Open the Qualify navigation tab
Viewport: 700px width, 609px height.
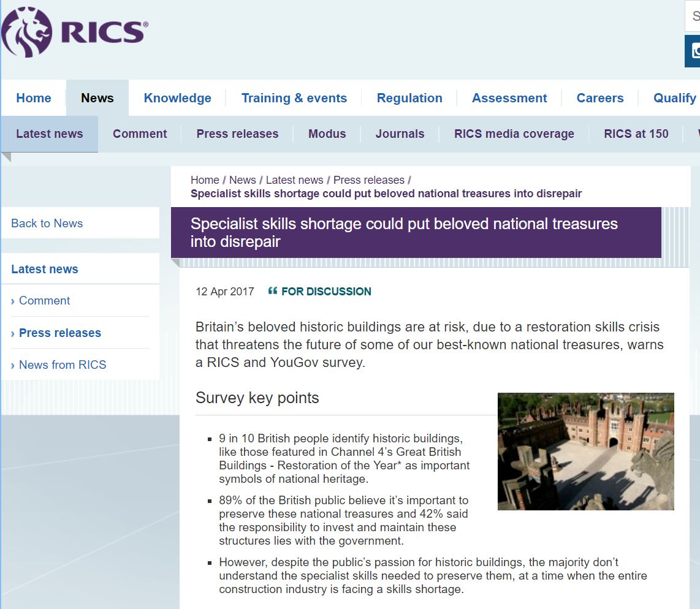(674, 97)
